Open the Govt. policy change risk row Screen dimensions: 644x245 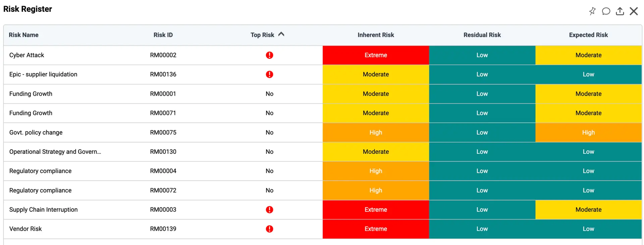click(x=36, y=132)
